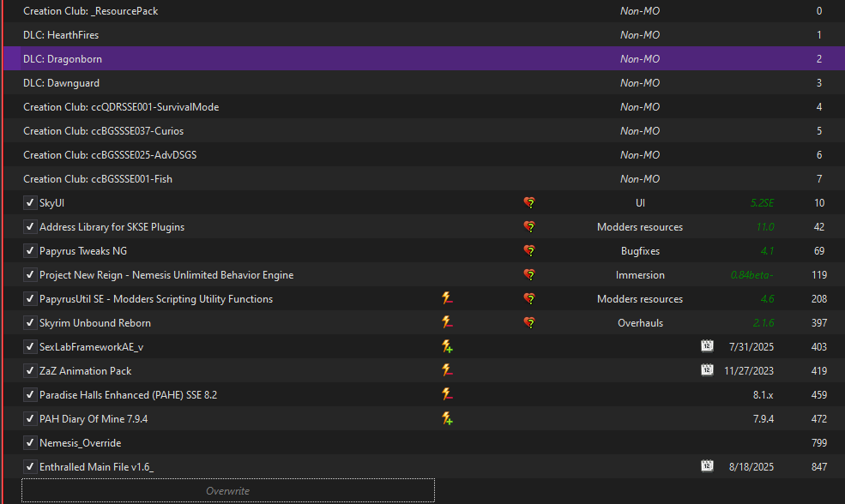
Task: Select DLC: Dragonborn row
Action: click(x=424, y=58)
